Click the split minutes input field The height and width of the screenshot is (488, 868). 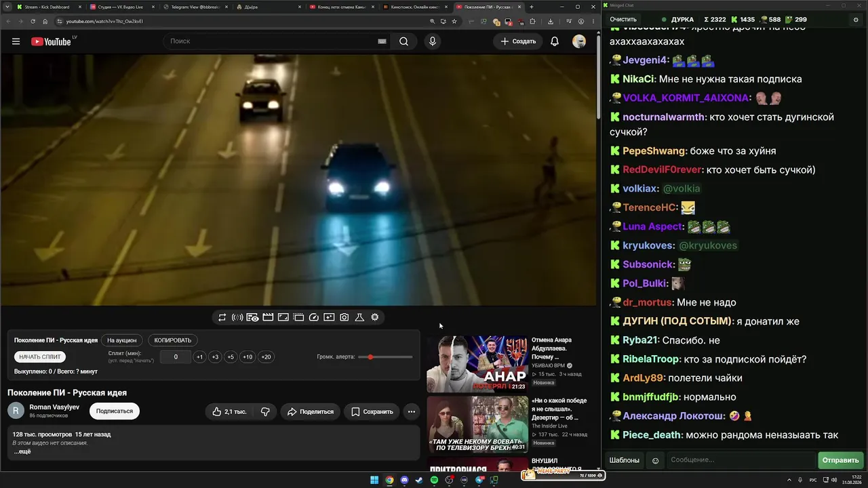176,357
